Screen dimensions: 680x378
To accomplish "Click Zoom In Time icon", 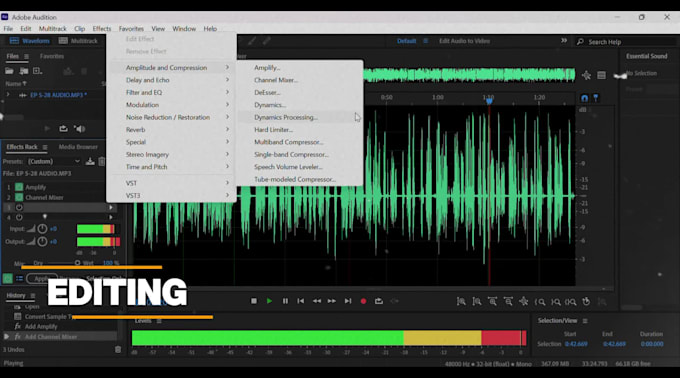I will click(x=492, y=301).
